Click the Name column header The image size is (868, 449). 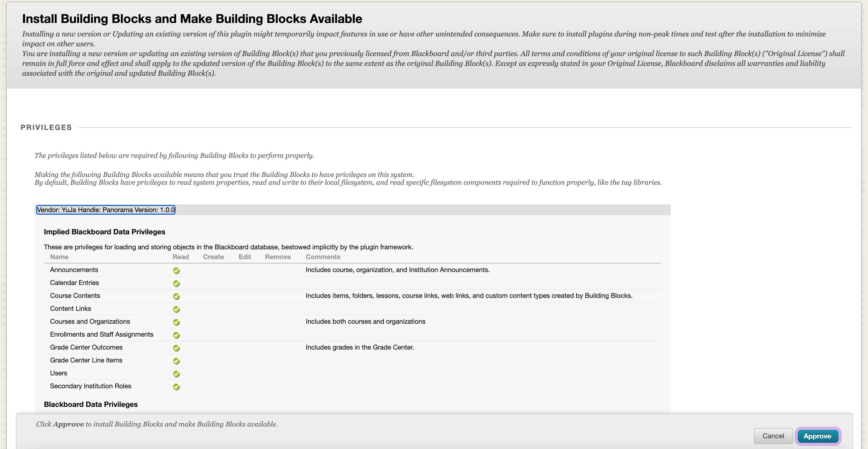(x=59, y=257)
